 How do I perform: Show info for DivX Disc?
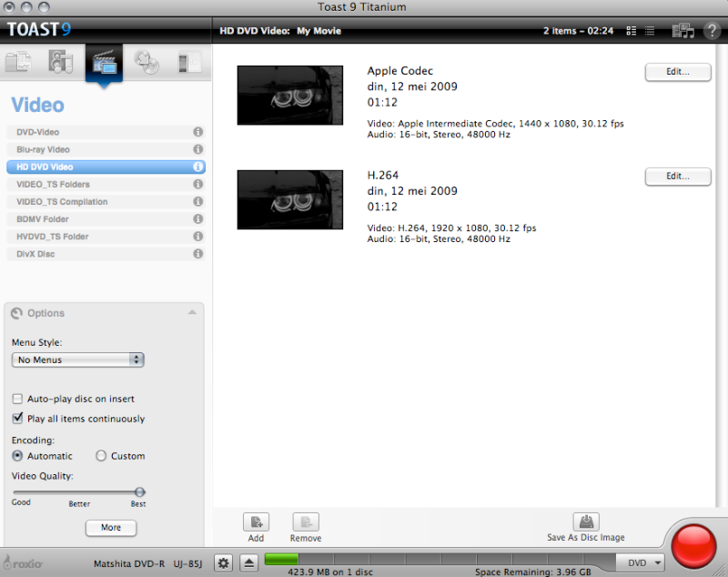coord(197,253)
